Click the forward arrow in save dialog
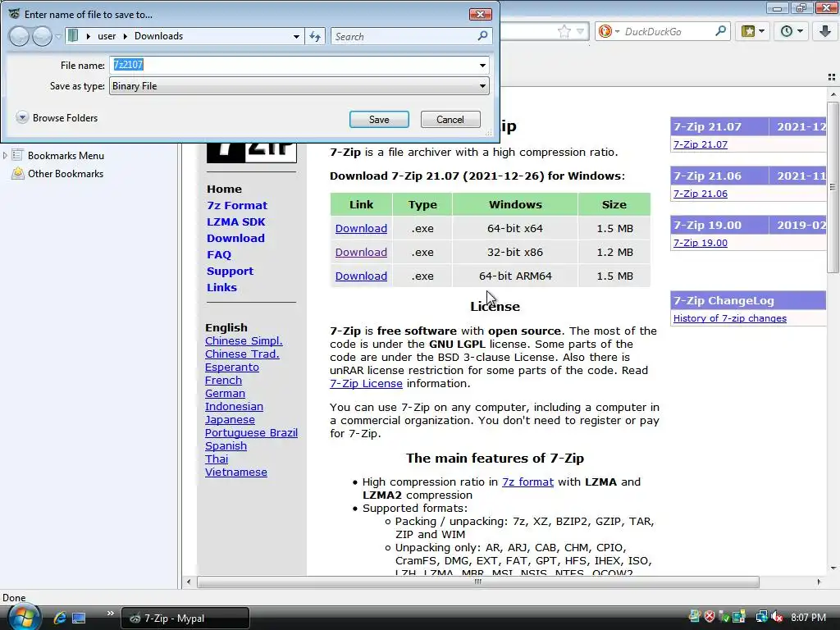Image resolution: width=840 pixels, height=630 pixels. [x=43, y=36]
